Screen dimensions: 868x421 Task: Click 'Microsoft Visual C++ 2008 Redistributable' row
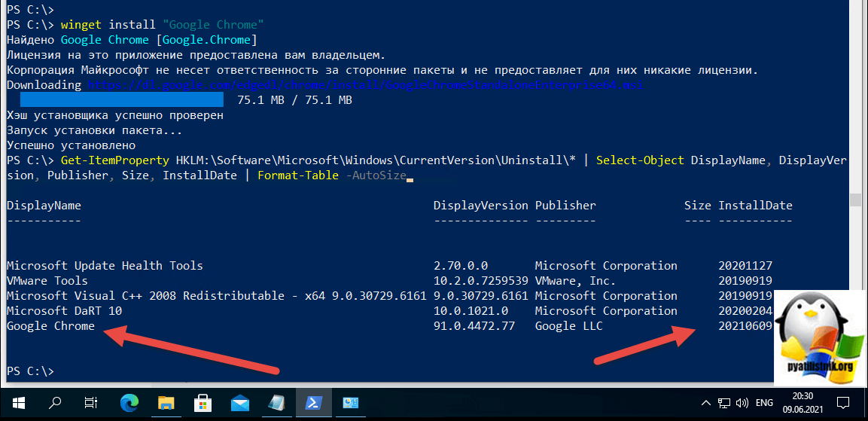[217, 297]
